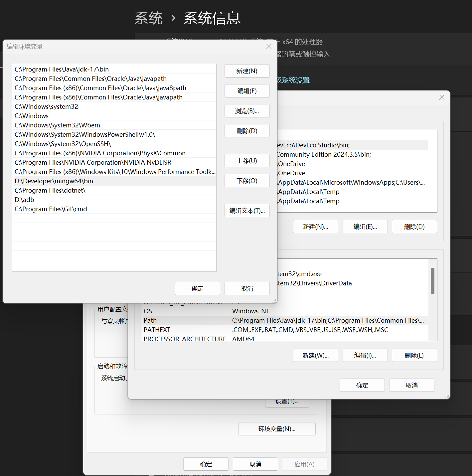Click 新建(W)... for new system variable
472x476 pixels.
pos(315,355)
